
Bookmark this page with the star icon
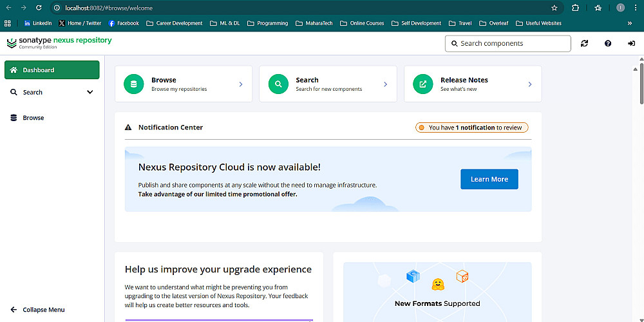(x=554, y=8)
